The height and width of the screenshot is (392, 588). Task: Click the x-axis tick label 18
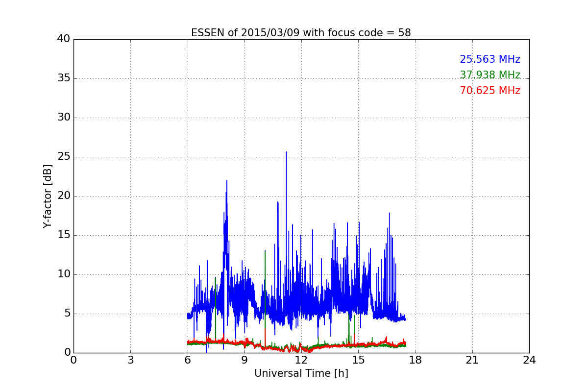tap(415, 360)
